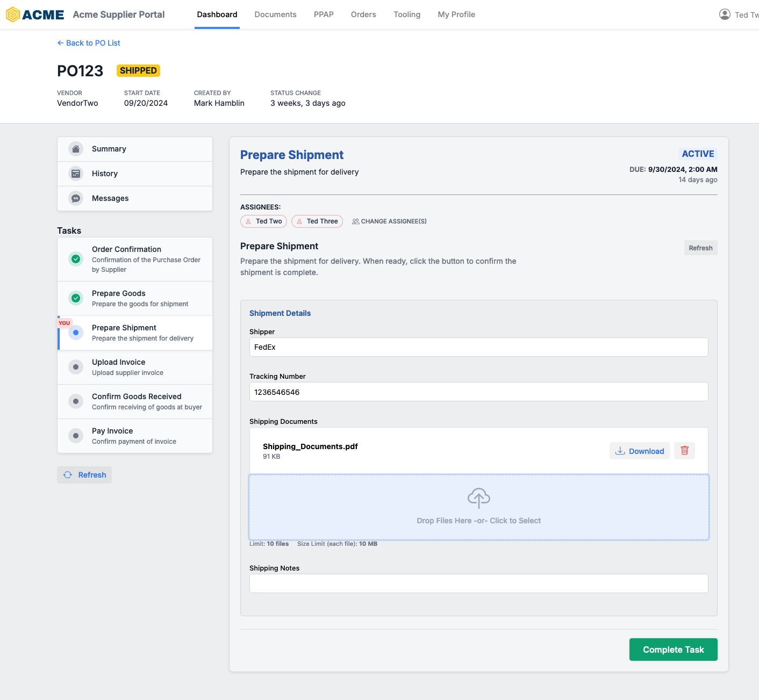Click the Refresh button below Tasks list

84,475
